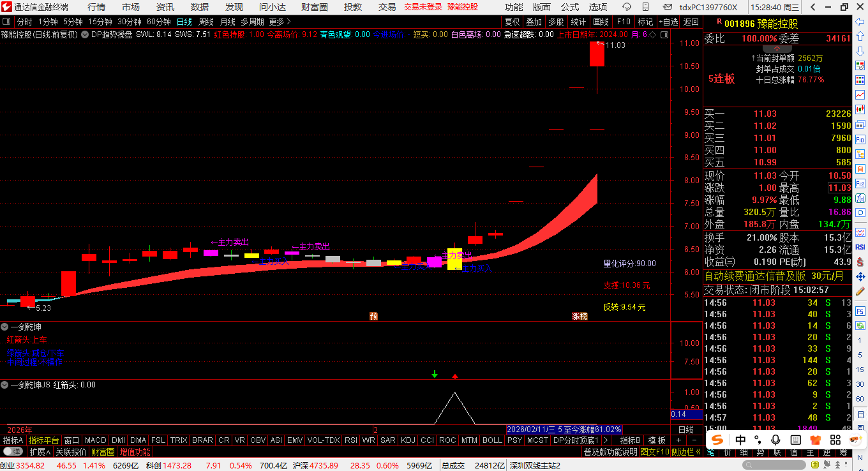Screen dimensions: 868x471
Task: Collapse the 侧边栏 sidebar
Action: [686, 452]
